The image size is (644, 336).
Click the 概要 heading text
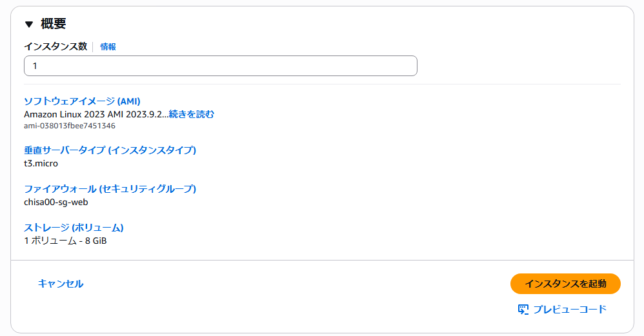coord(54,25)
